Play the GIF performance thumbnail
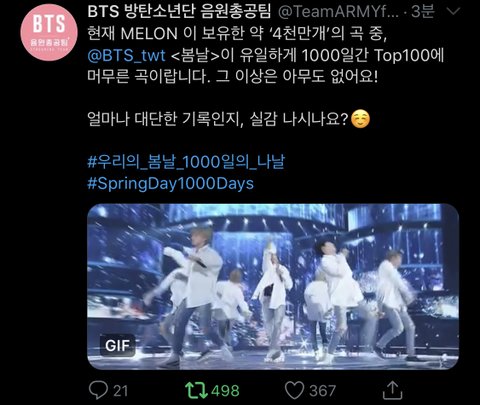Viewport: 480px width, 405px height. [273, 287]
